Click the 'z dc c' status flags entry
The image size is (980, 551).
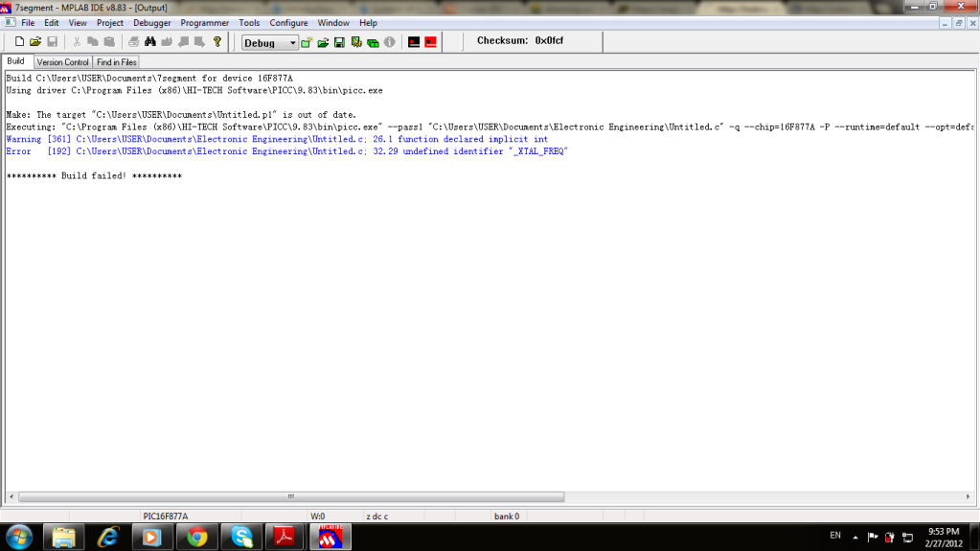376,516
